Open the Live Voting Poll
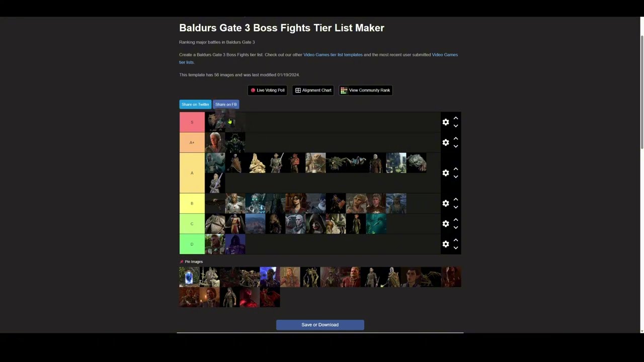 pyautogui.click(x=268, y=90)
